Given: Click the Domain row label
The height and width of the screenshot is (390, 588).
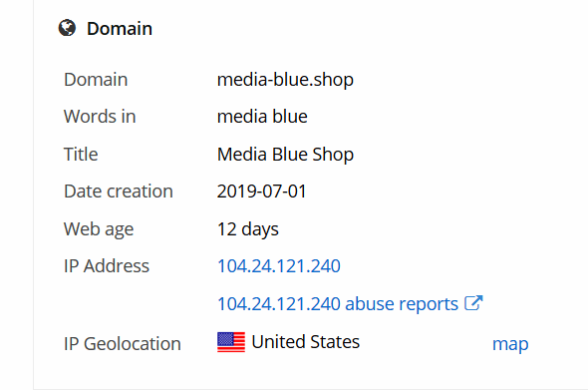Looking at the screenshot, I should [x=96, y=80].
